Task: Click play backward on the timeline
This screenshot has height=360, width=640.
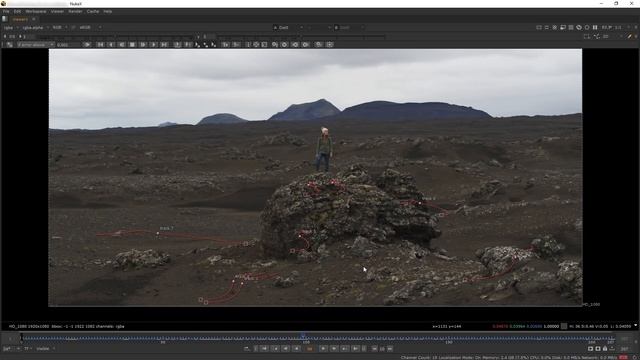Action: [296, 349]
